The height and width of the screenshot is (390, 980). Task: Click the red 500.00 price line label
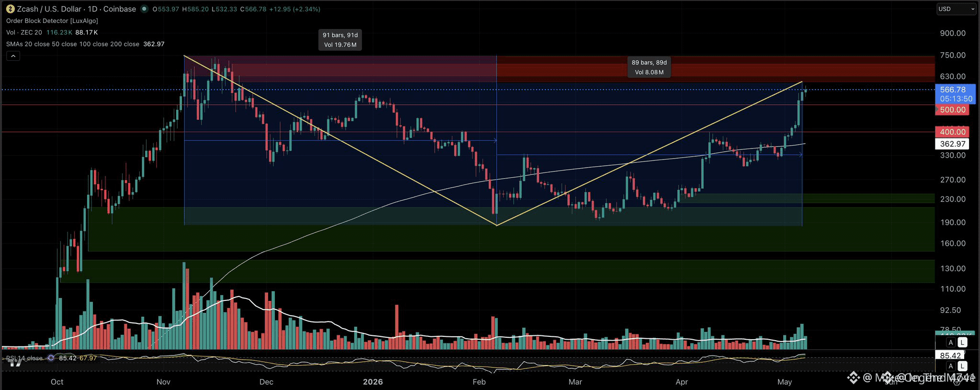point(952,110)
